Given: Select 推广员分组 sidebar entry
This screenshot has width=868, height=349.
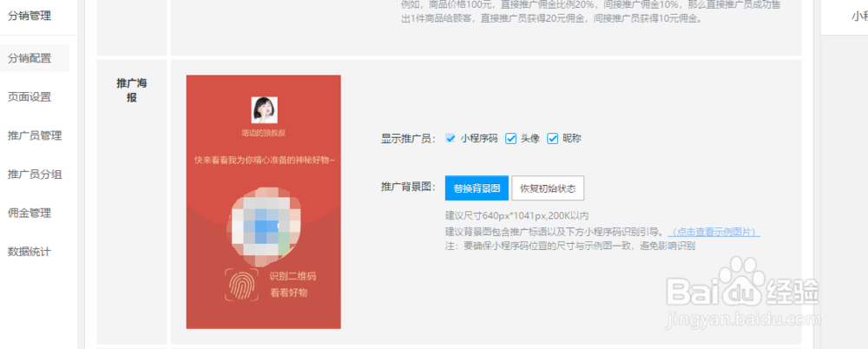Looking at the screenshot, I should (x=35, y=174).
